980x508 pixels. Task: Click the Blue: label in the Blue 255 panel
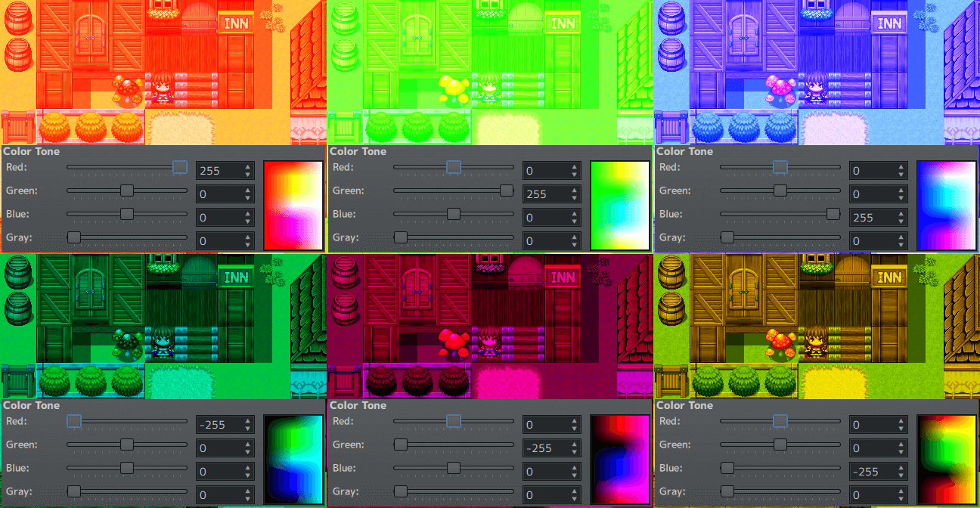tap(671, 214)
